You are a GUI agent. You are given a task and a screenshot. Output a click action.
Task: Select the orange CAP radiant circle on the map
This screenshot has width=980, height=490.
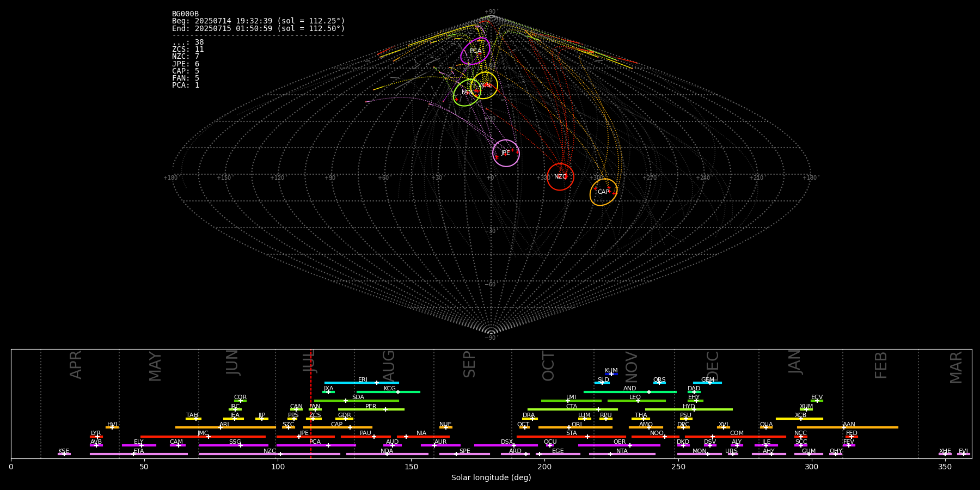pos(604,192)
